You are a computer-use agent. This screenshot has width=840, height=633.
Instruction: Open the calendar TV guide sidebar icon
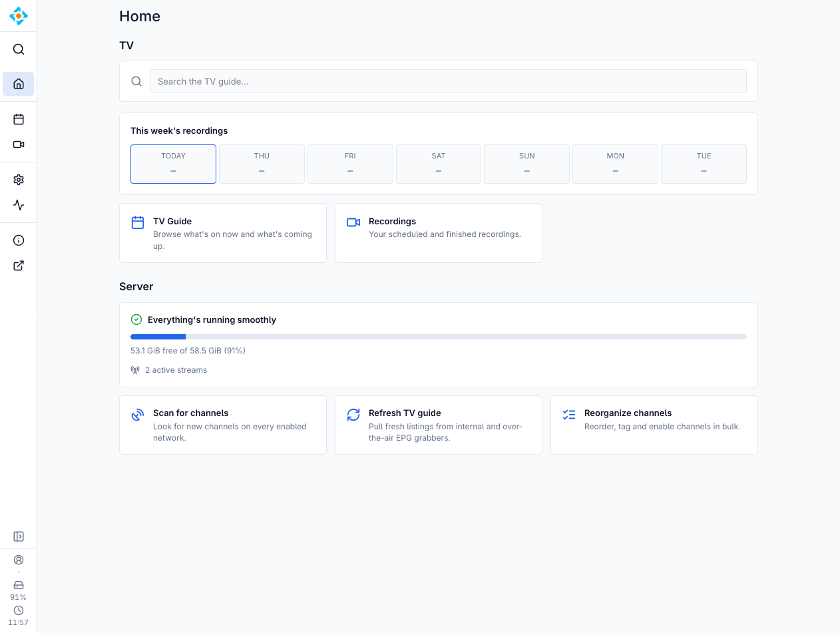(x=19, y=119)
